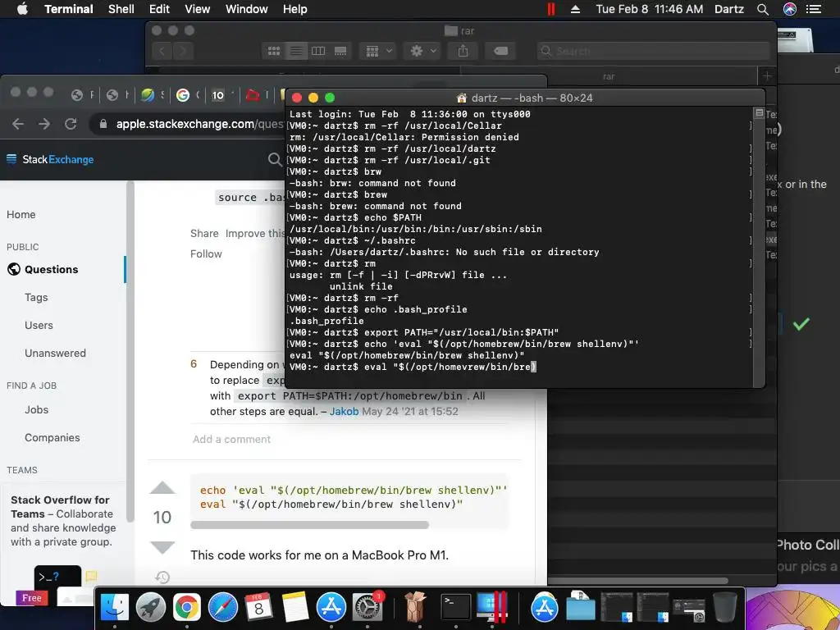Open the View menu
840x630 pixels.
coord(197,9)
